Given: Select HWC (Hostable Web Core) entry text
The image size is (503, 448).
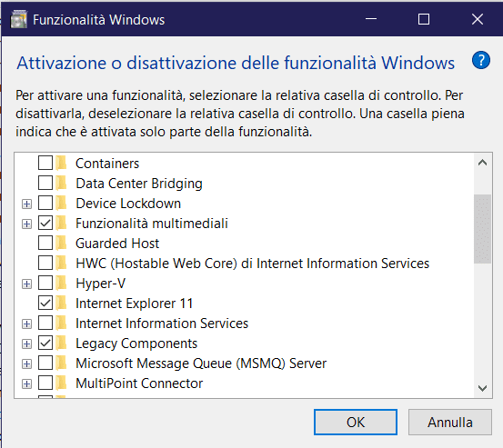Looking at the screenshot, I should (253, 264).
